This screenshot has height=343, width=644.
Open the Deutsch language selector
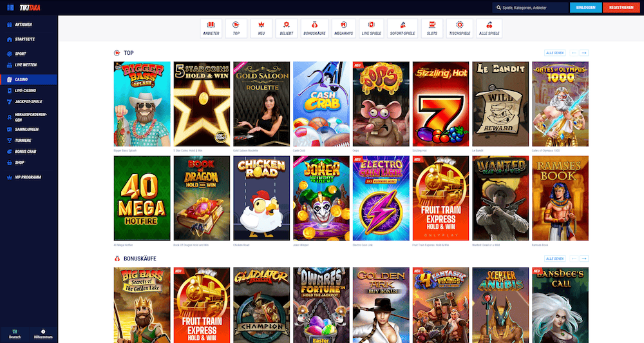click(15, 334)
